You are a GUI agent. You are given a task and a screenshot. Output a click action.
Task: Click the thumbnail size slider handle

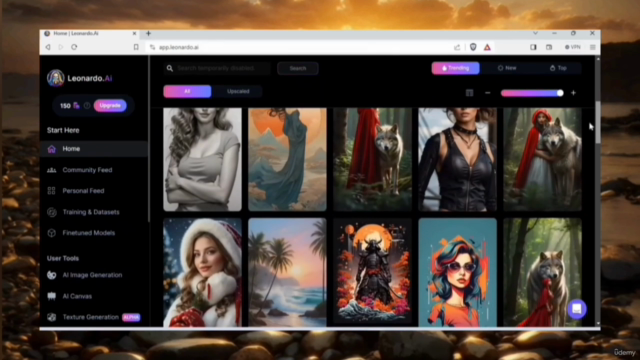pos(560,93)
